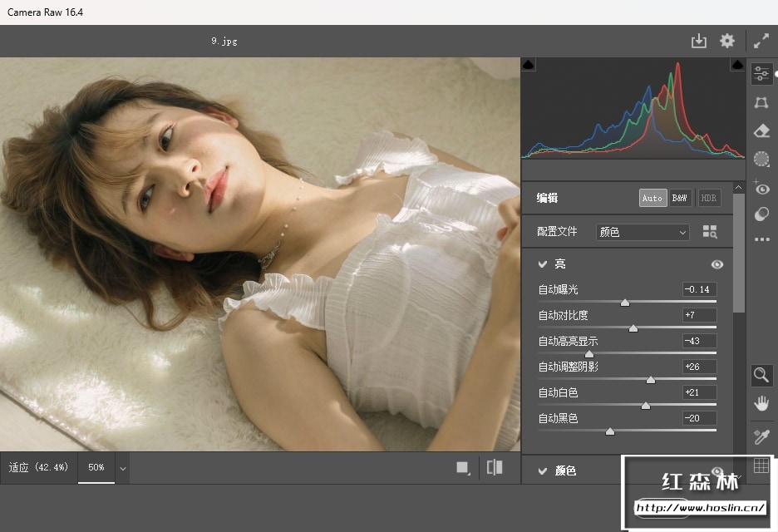Screen dimensions: 778x532
Task: Click the B&W conversion button
Action: click(x=680, y=198)
